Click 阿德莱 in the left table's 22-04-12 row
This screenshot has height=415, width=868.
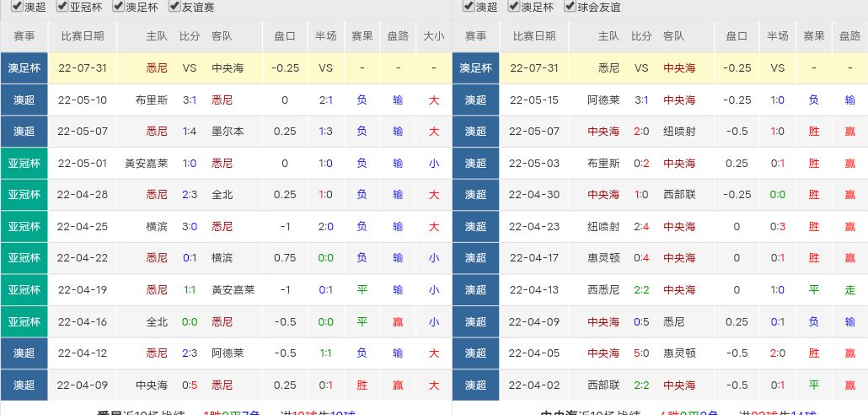click(x=228, y=353)
